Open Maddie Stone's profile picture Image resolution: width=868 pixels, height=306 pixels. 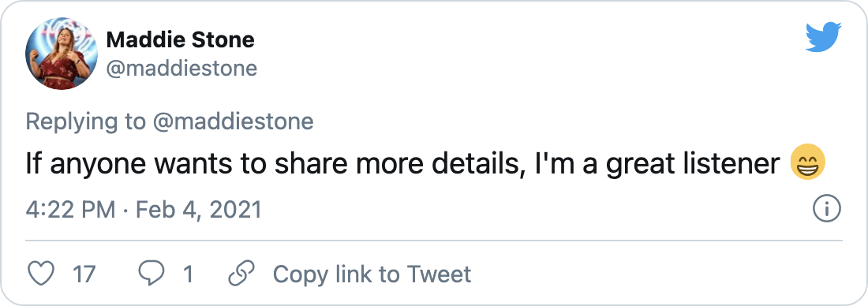point(62,53)
